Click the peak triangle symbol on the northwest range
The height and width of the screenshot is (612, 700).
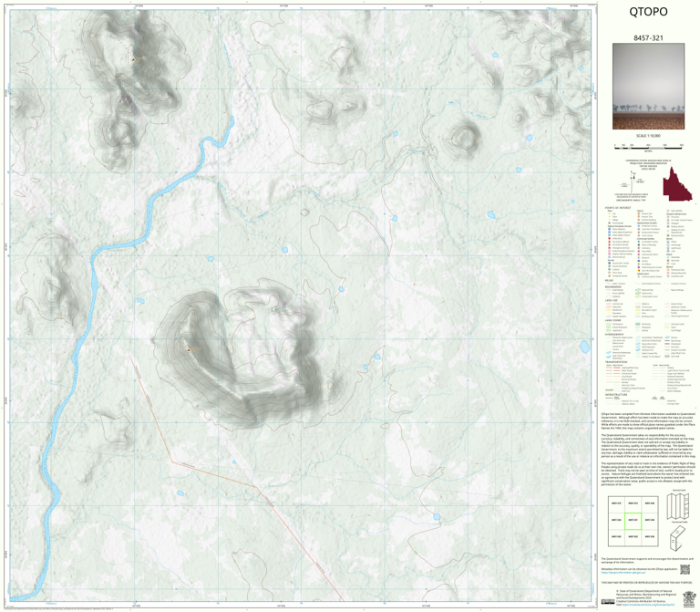(x=133, y=59)
